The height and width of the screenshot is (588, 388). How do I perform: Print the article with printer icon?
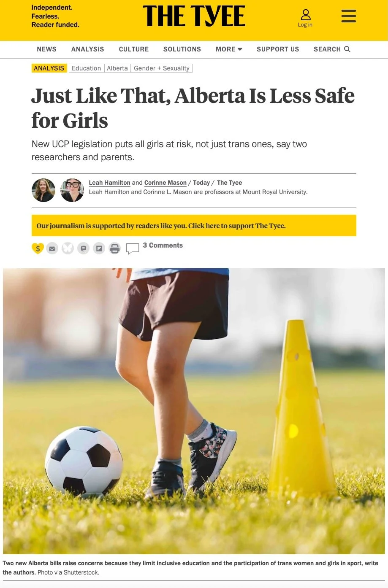pos(114,248)
